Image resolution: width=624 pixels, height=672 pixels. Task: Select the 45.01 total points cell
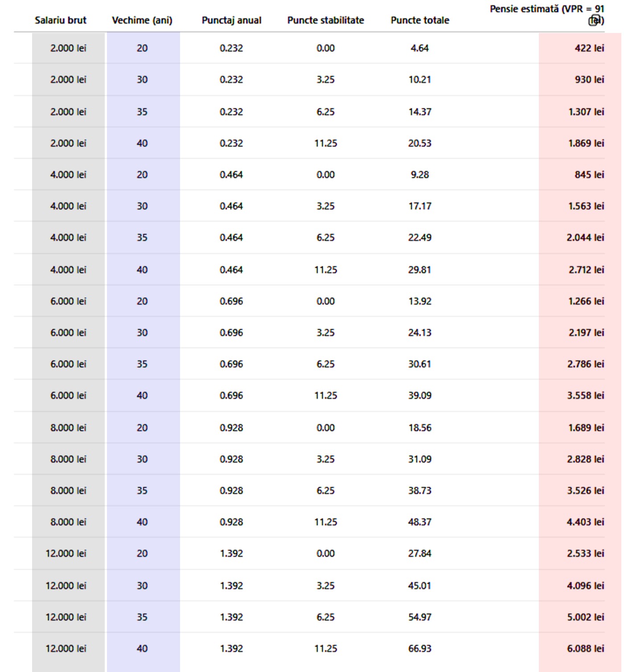pos(420,586)
